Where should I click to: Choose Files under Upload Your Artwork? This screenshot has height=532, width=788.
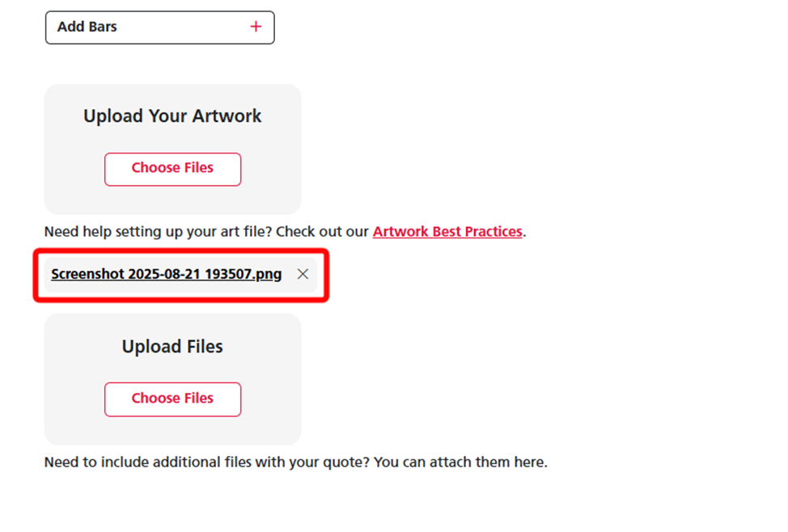pos(172,168)
